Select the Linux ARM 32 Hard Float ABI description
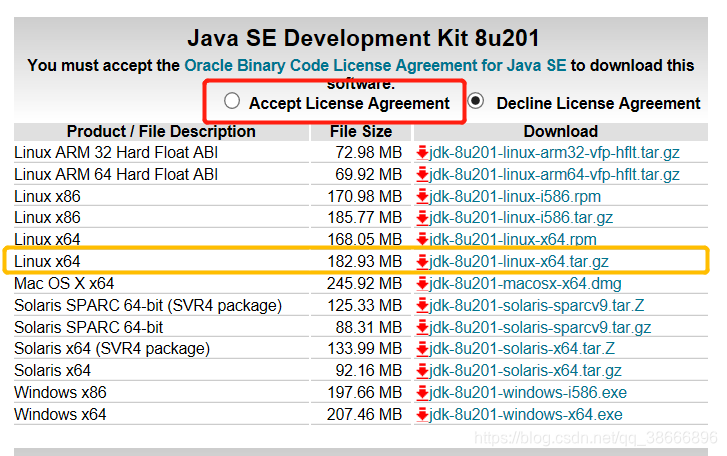The height and width of the screenshot is (456, 727). (x=116, y=152)
